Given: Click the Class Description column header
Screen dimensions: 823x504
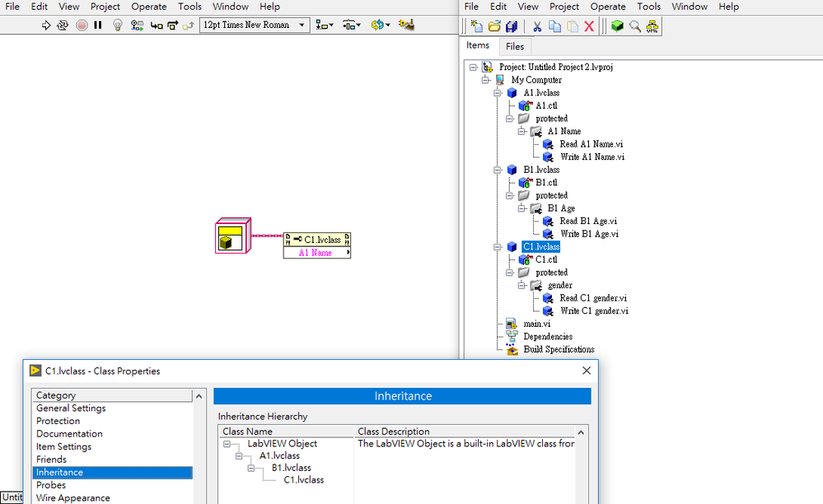Looking at the screenshot, I should 465,431.
